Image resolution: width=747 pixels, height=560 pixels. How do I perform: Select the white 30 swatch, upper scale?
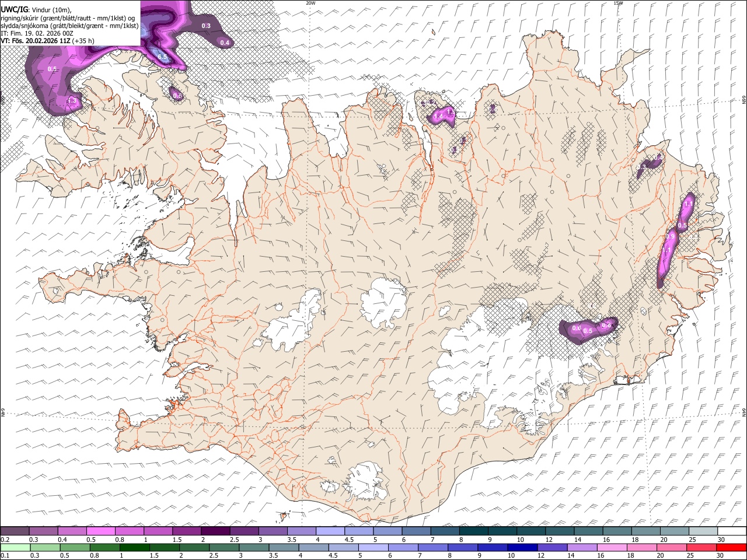point(732,531)
